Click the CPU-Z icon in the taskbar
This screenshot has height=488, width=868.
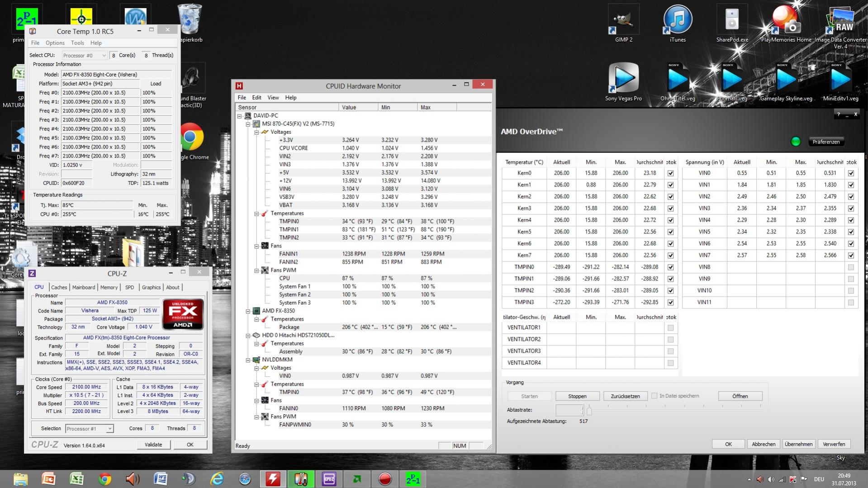click(329, 479)
